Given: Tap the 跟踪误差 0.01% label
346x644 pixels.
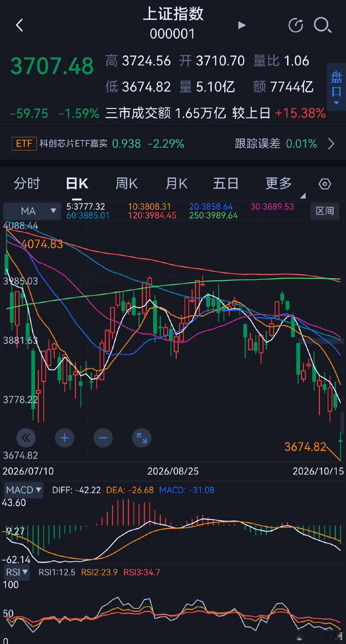Looking at the screenshot, I should 276,144.
